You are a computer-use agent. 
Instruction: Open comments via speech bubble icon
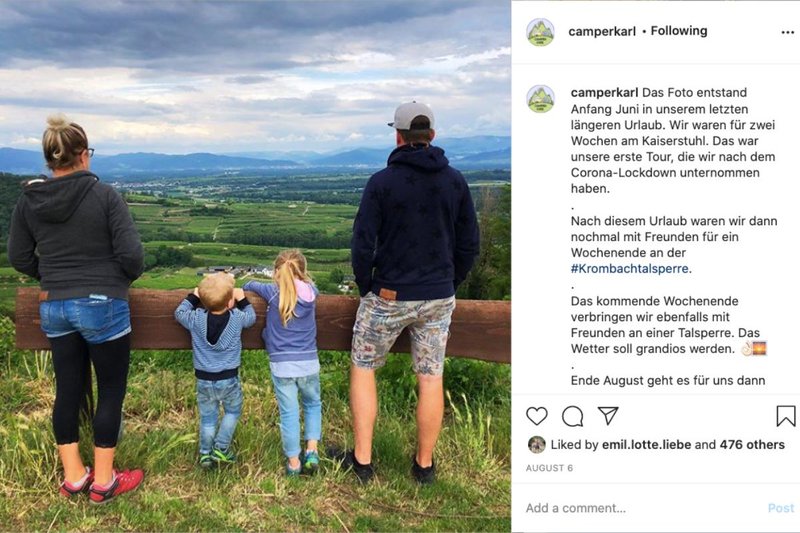point(572,416)
